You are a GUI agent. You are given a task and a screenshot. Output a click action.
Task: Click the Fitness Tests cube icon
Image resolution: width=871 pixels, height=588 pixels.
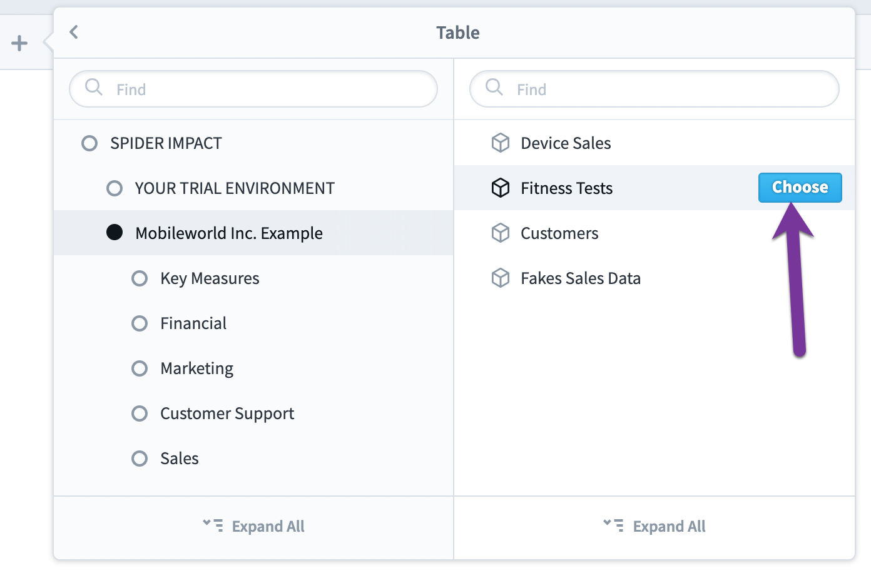501,188
